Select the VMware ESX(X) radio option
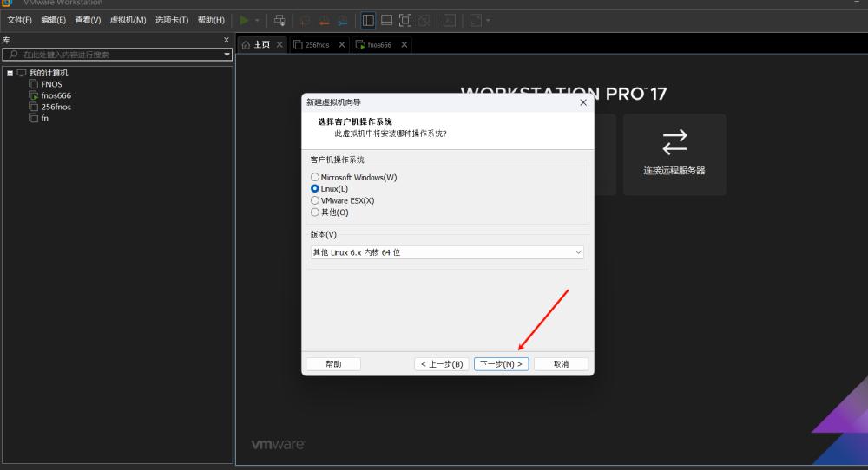Viewport: 868px width, 470px height. click(x=315, y=200)
